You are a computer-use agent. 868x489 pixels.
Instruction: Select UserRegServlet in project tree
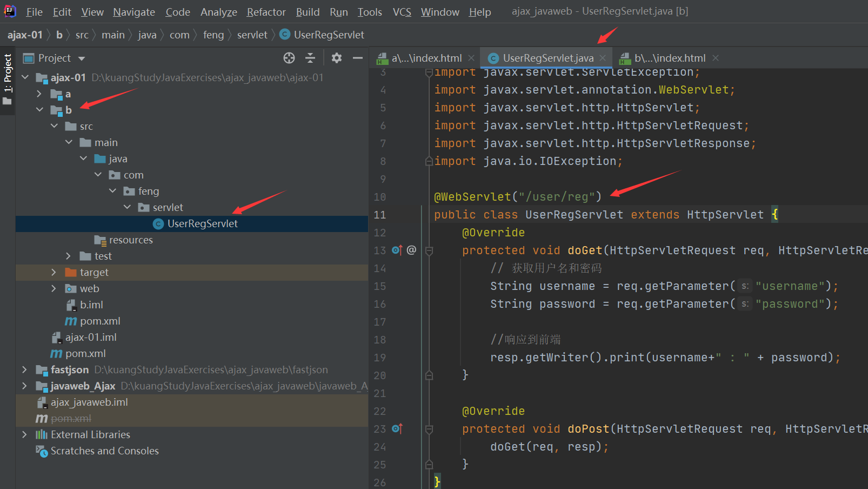195,224
